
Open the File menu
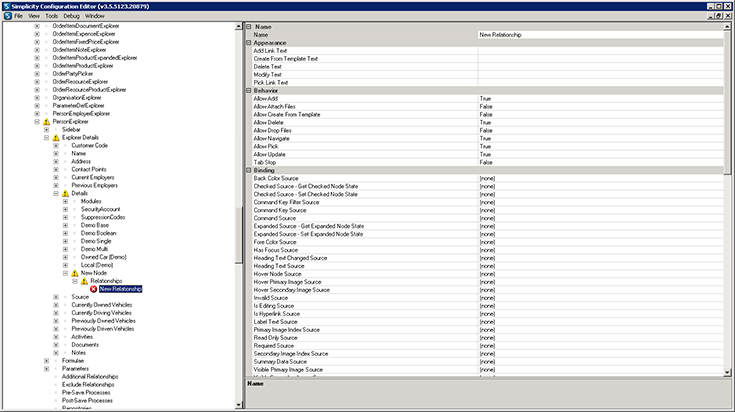[x=18, y=16]
